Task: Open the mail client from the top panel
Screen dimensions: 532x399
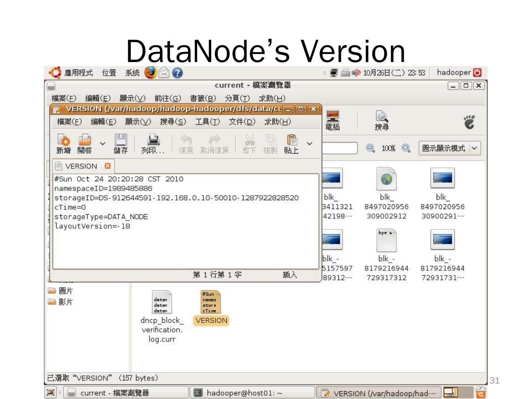Action: tap(164, 73)
